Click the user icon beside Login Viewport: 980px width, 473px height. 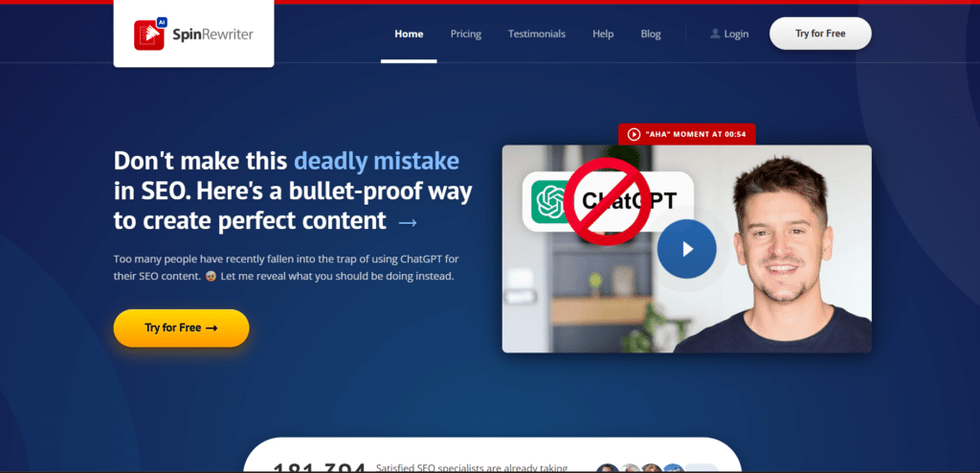[x=715, y=34]
